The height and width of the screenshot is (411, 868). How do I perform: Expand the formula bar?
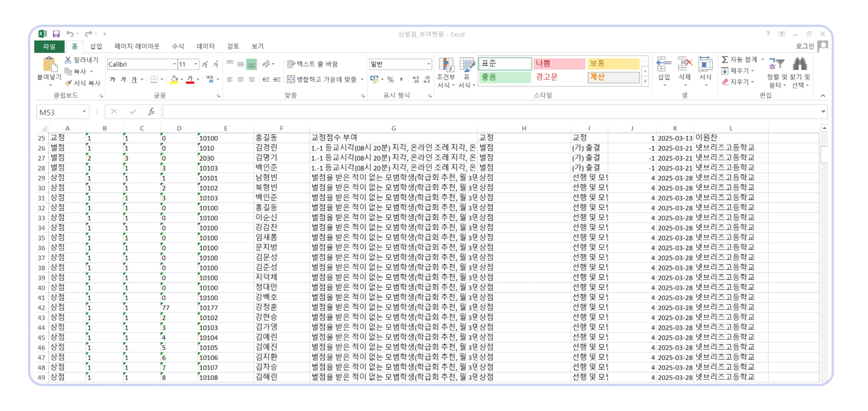(x=823, y=111)
